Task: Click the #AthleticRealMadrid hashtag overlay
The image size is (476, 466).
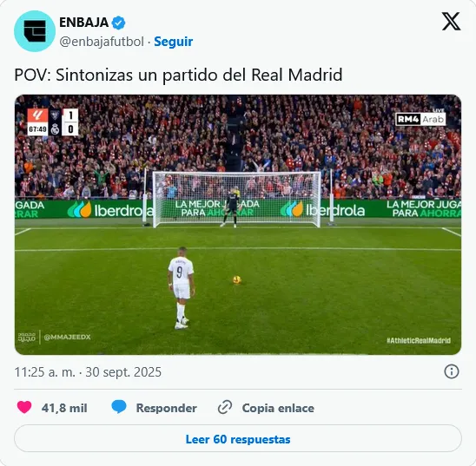Action: click(419, 340)
